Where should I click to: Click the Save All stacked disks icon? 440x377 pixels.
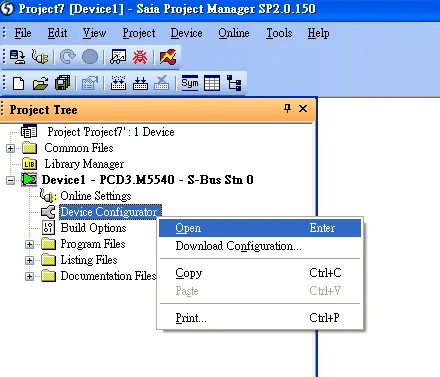(x=63, y=83)
